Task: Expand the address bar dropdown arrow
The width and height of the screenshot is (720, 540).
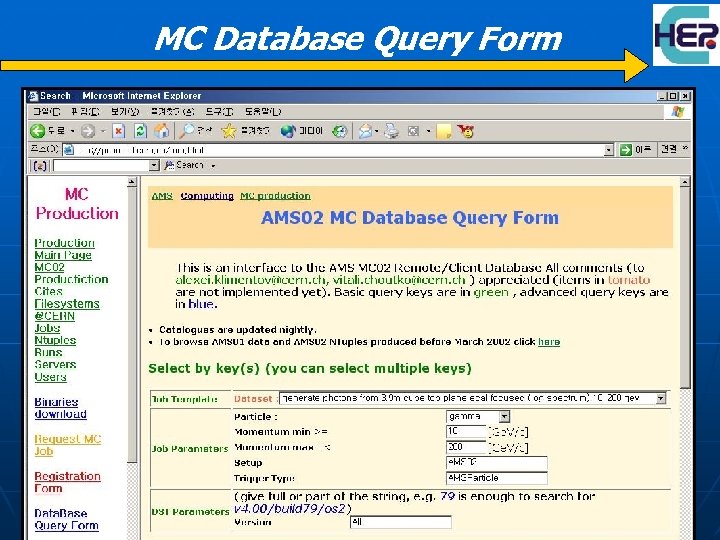Action: click(609, 150)
